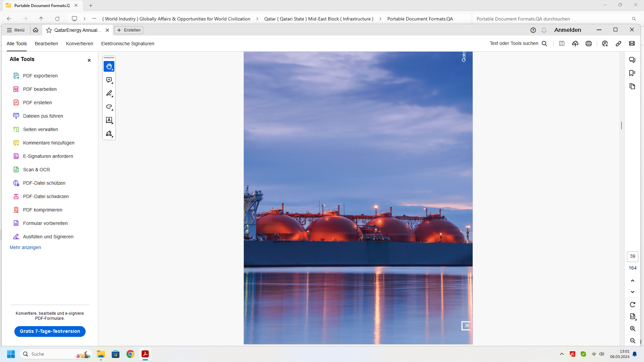Click Text oder Tools suchen

point(518,44)
